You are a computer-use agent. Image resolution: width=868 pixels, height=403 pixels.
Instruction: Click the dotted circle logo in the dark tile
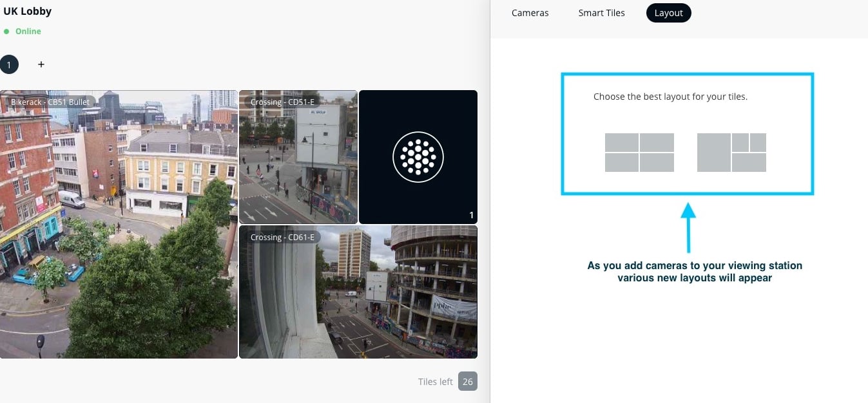[x=418, y=156]
